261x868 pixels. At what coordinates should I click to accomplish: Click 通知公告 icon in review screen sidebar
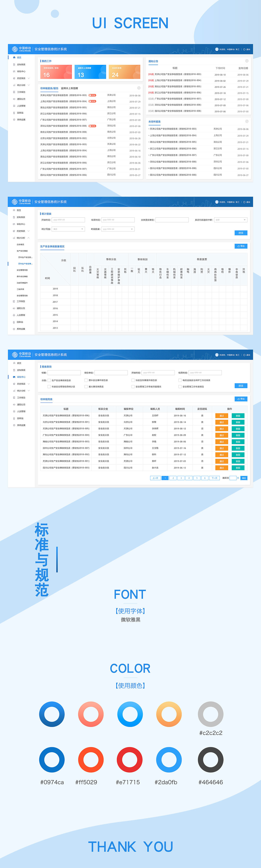(14, 405)
